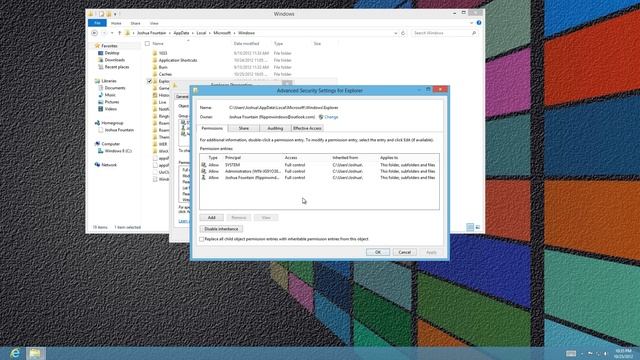
Task: Select the Permissions tab
Action: click(x=212, y=128)
